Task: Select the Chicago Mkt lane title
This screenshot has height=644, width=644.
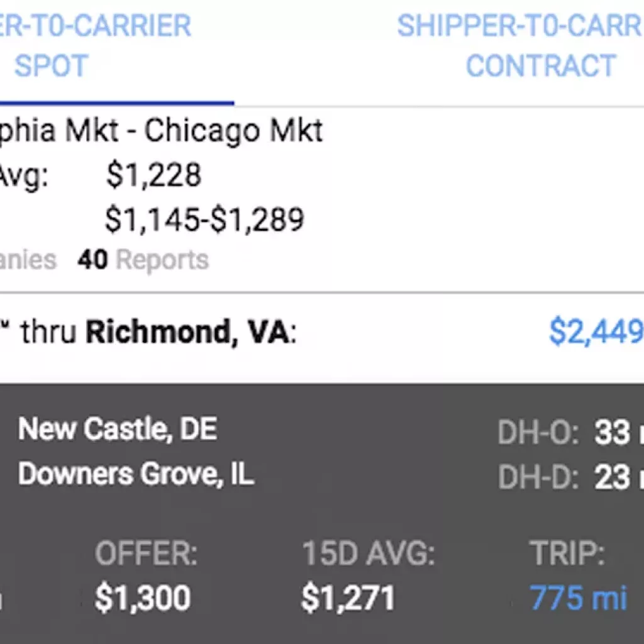Action: pos(161,131)
